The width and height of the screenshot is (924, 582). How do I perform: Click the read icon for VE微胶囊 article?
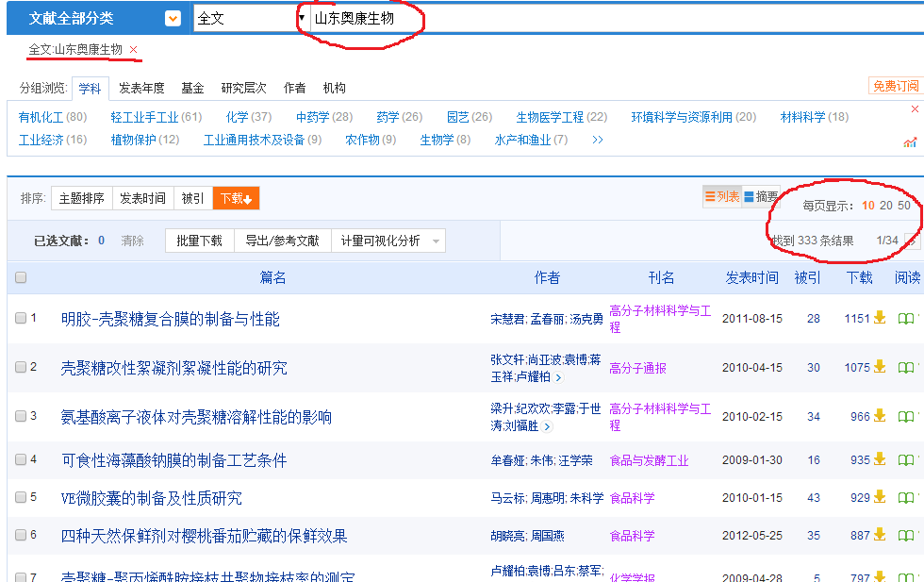point(905,498)
